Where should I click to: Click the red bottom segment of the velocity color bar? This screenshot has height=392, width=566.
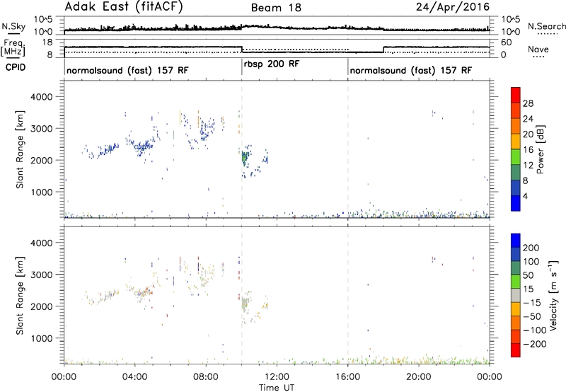coord(516,350)
